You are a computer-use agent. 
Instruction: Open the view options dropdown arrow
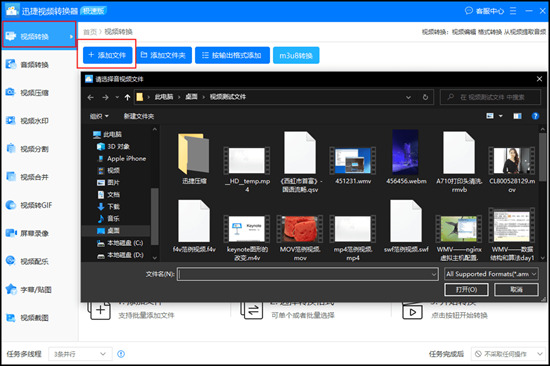[501, 116]
